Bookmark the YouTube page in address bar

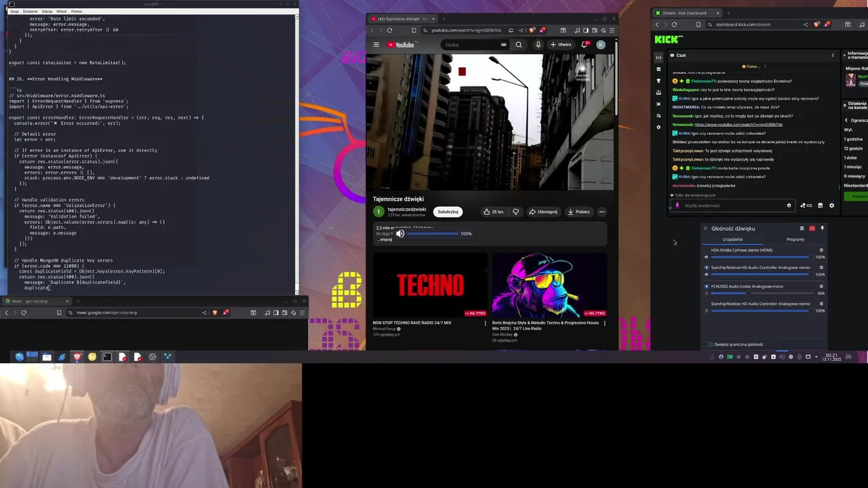pos(414,30)
